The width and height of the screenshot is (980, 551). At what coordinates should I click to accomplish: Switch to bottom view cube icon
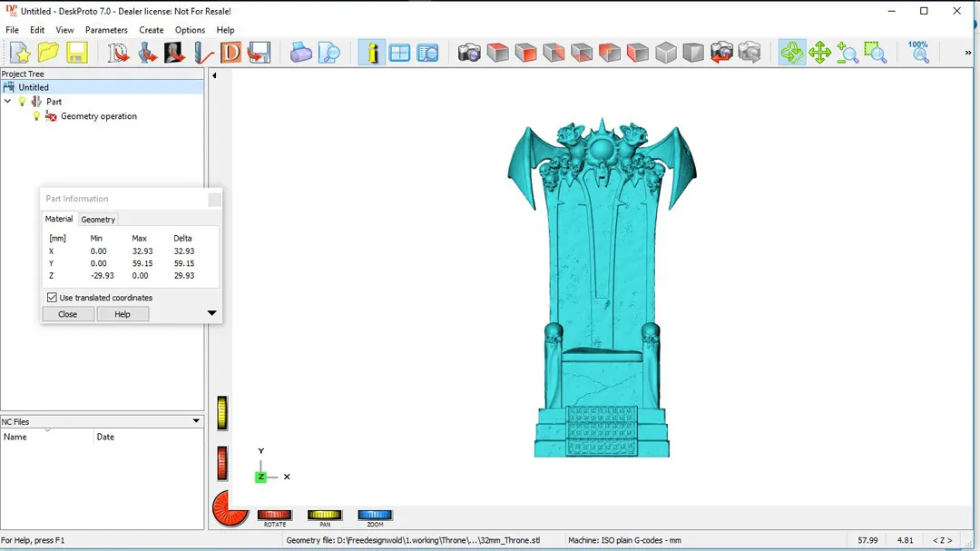[x=582, y=53]
